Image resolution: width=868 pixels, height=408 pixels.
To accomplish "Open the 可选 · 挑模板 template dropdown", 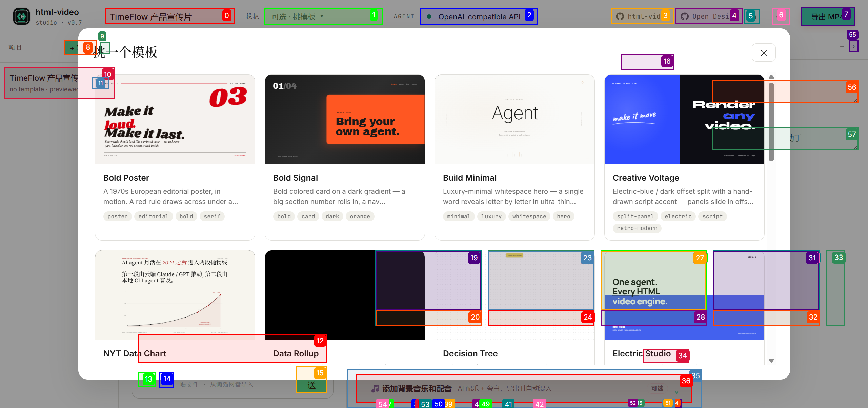I will click(x=323, y=16).
